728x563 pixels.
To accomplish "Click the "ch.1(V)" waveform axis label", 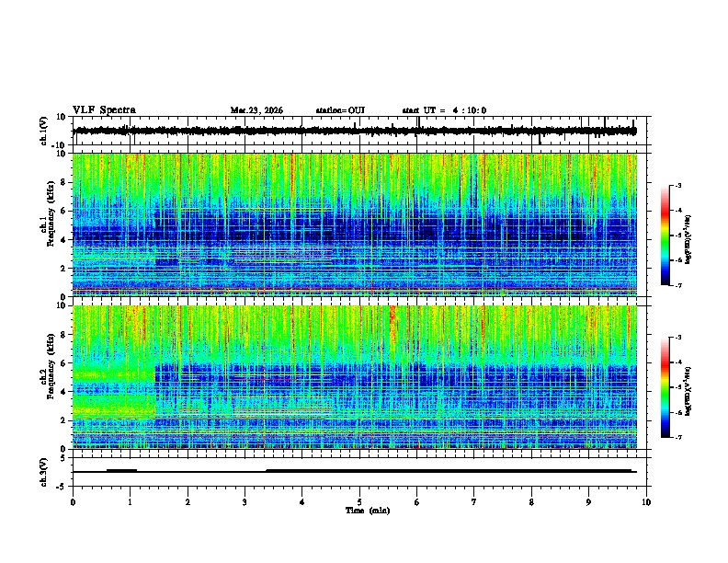I will coord(44,131).
